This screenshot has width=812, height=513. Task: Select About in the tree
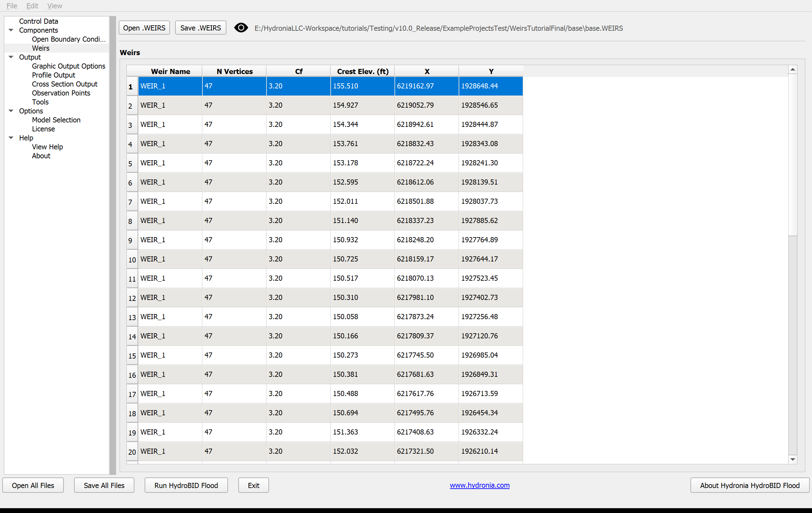(x=41, y=156)
